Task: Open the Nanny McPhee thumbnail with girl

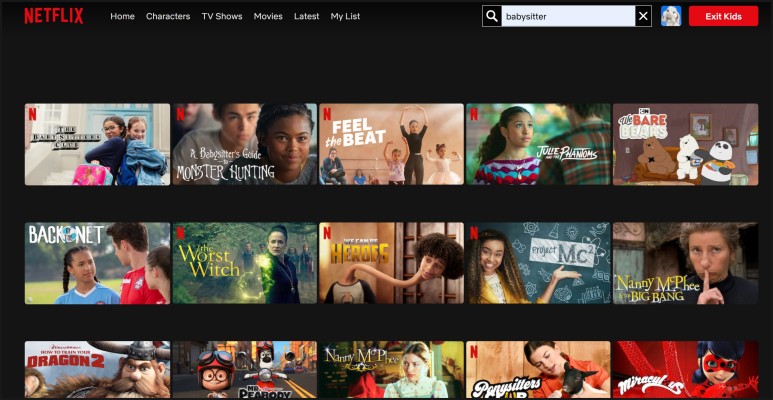Action: coord(391,369)
